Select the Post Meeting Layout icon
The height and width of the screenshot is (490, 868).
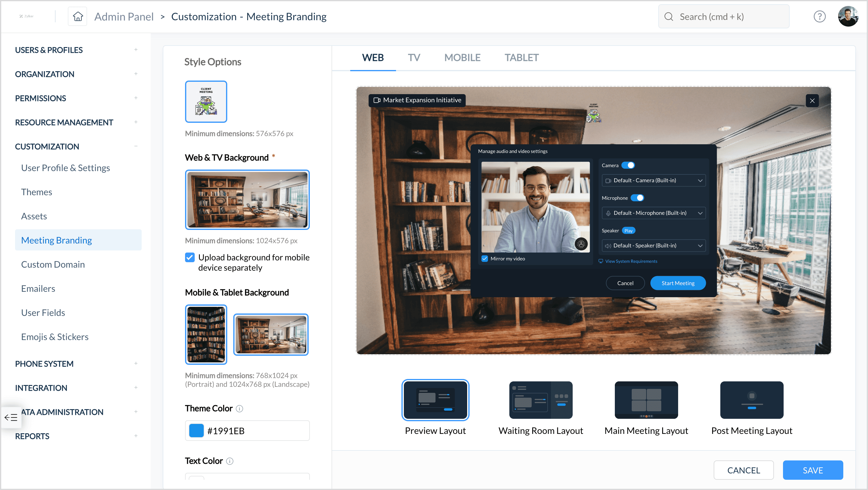tap(751, 399)
